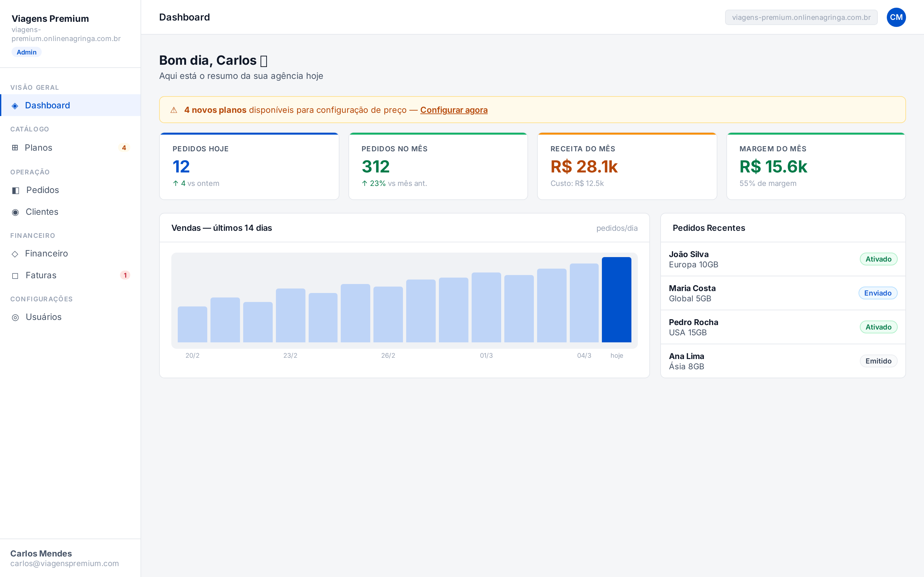924x577 pixels.
Task: Go to Faturas in the sidebar
Action: tap(70, 275)
